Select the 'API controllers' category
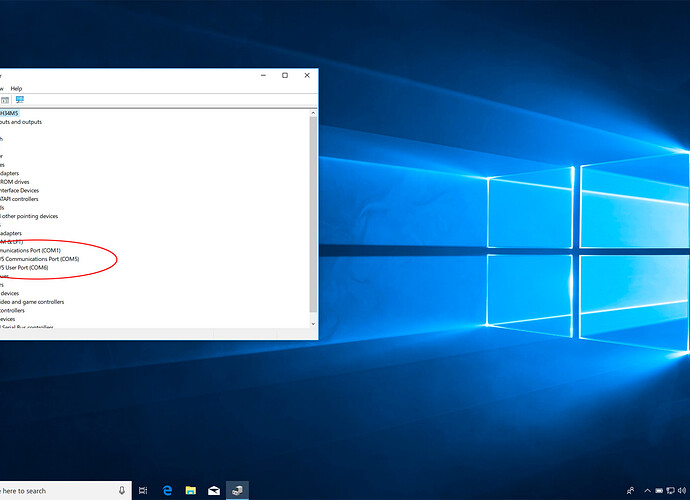 19,199
